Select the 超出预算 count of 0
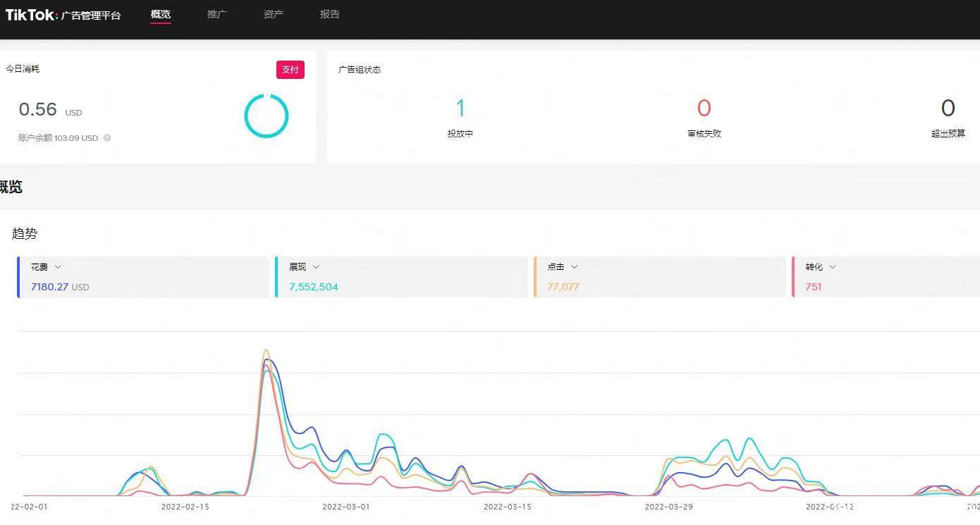 948,108
